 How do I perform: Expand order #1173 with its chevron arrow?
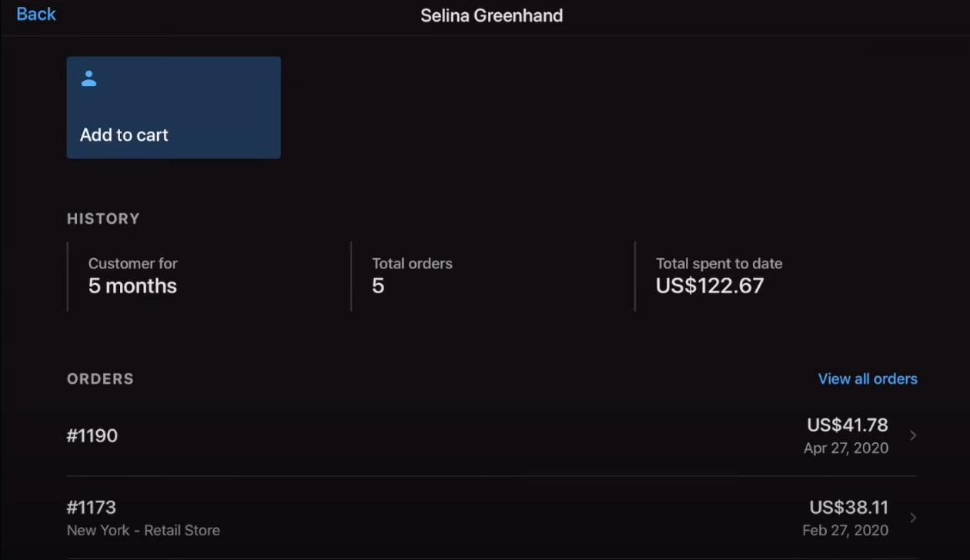coord(913,518)
